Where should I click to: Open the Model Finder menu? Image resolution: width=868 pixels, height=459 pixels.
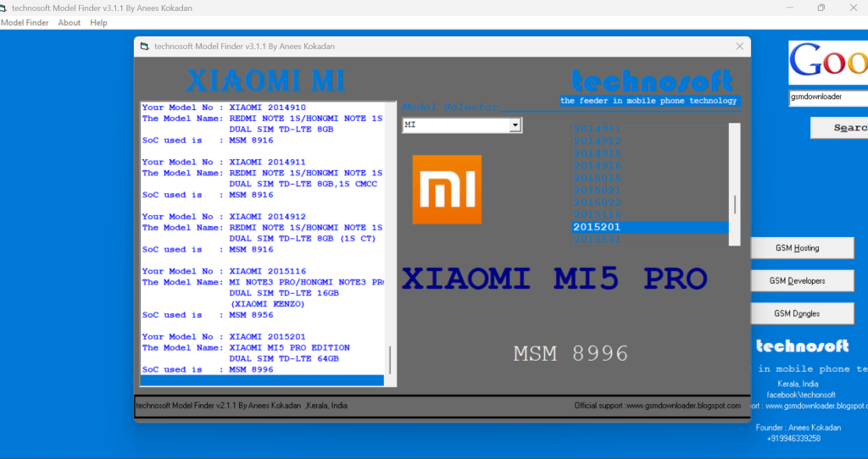point(25,23)
